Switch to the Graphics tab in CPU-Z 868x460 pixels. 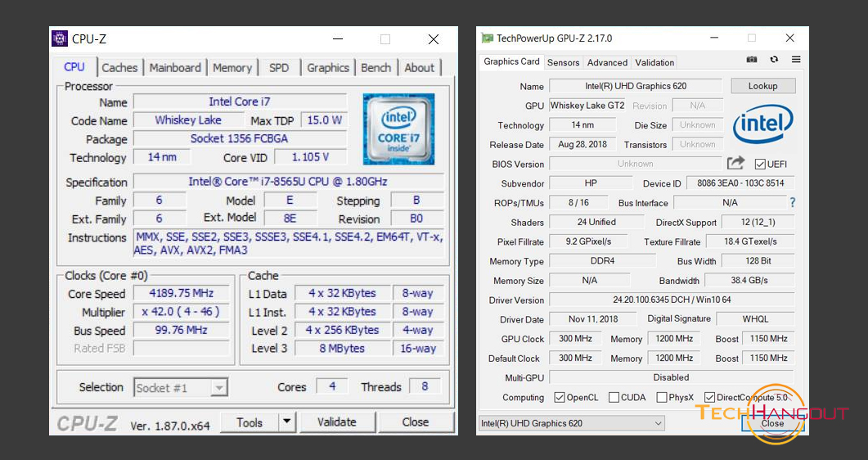tap(328, 68)
